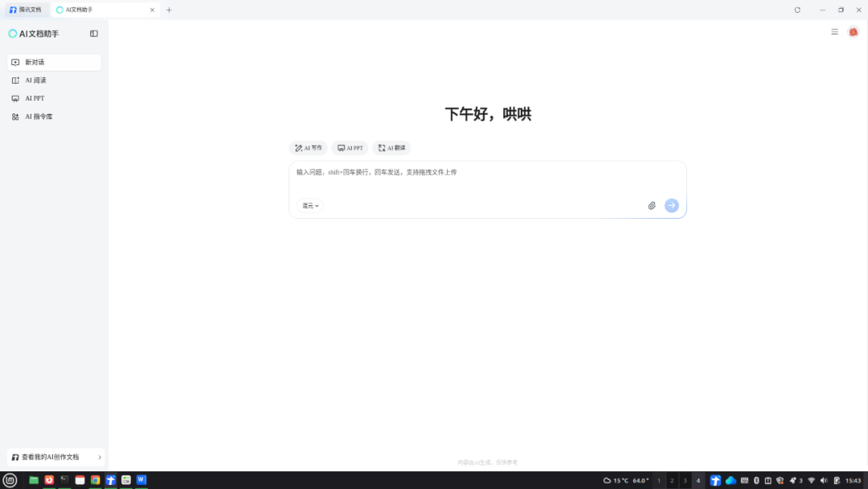Open the weather applet showing 15 °C
This screenshot has width=868, height=489.
pos(625,481)
